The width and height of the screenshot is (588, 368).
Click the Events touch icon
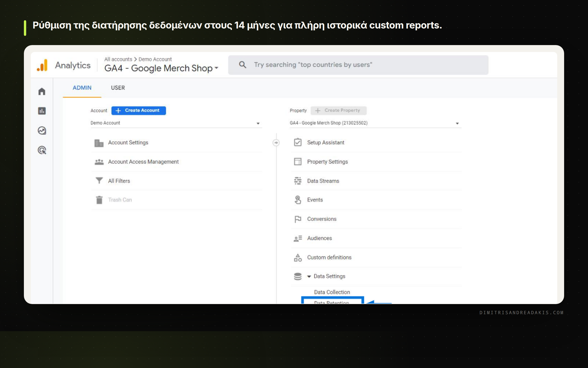point(298,200)
